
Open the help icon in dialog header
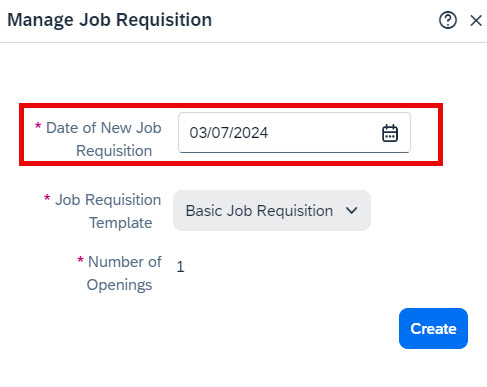pyautogui.click(x=448, y=20)
